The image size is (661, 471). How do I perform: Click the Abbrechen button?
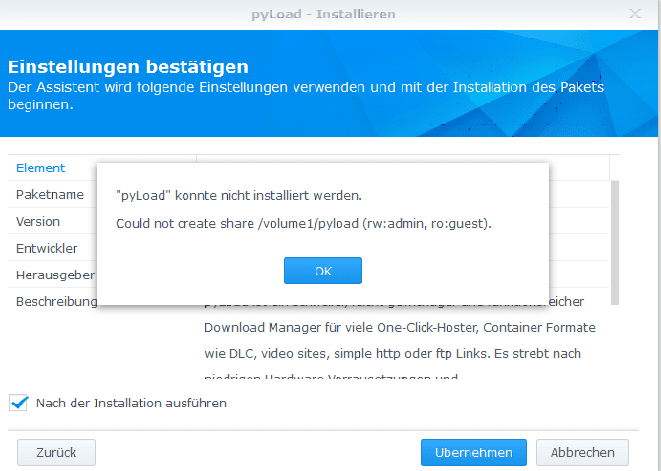(x=582, y=452)
